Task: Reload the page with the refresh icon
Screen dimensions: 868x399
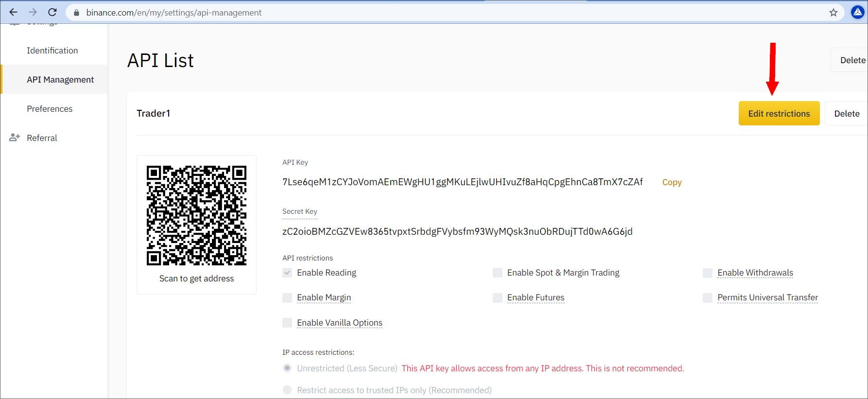Action: pos(52,12)
